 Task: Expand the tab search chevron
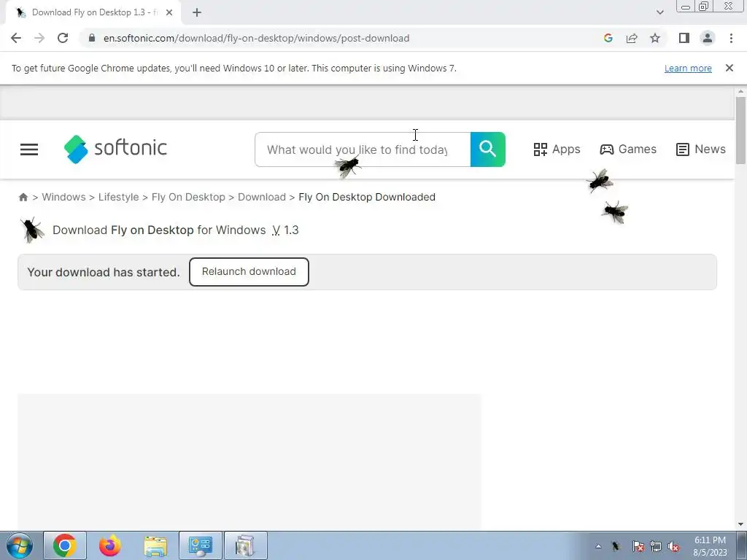659,12
